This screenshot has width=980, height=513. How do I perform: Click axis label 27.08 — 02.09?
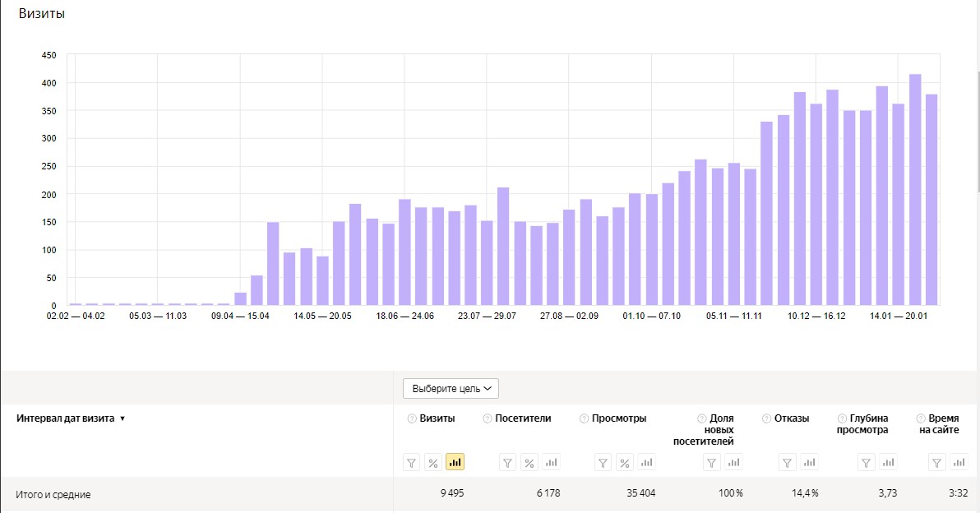[570, 317]
